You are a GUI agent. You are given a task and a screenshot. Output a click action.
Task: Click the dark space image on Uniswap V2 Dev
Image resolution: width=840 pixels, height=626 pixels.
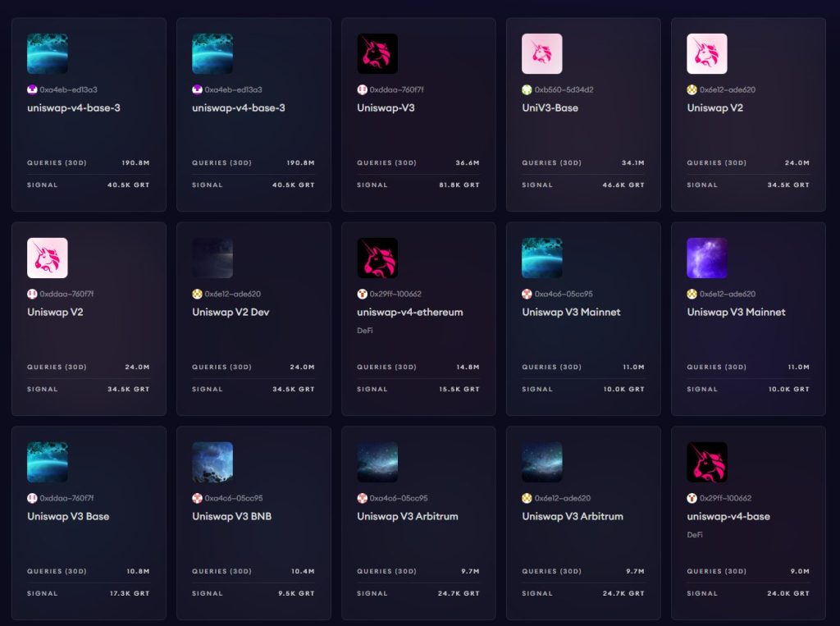(x=212, y=258)
